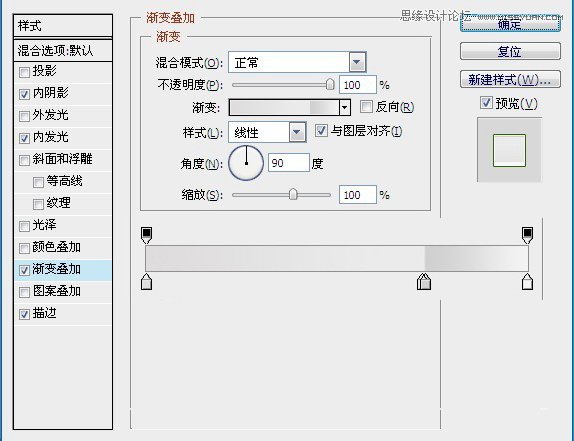Click the angle dial control
This screenshot has width=574, height=441.
pos(246,163)
